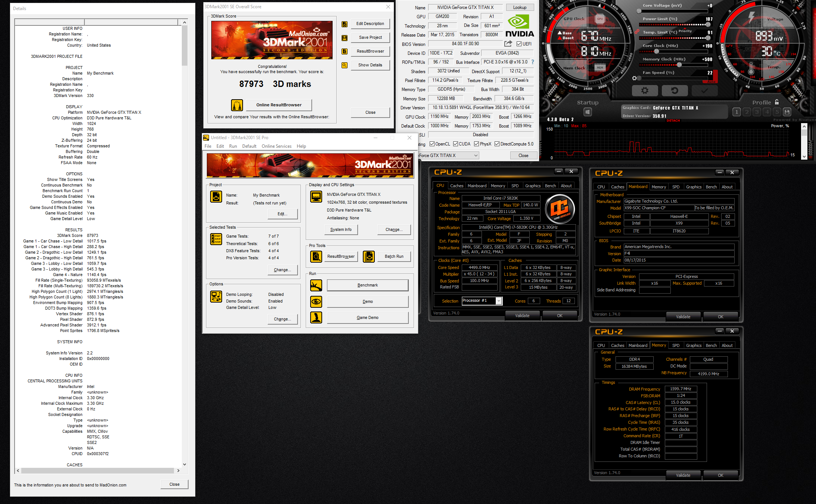Toggle the UEFI checkbox in GPU-Z
This screenshot has height=504, width=816.
pos(519,44)
